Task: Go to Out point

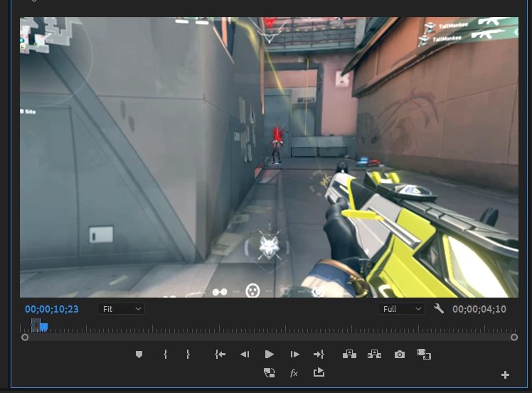Action: pos(319,355)
